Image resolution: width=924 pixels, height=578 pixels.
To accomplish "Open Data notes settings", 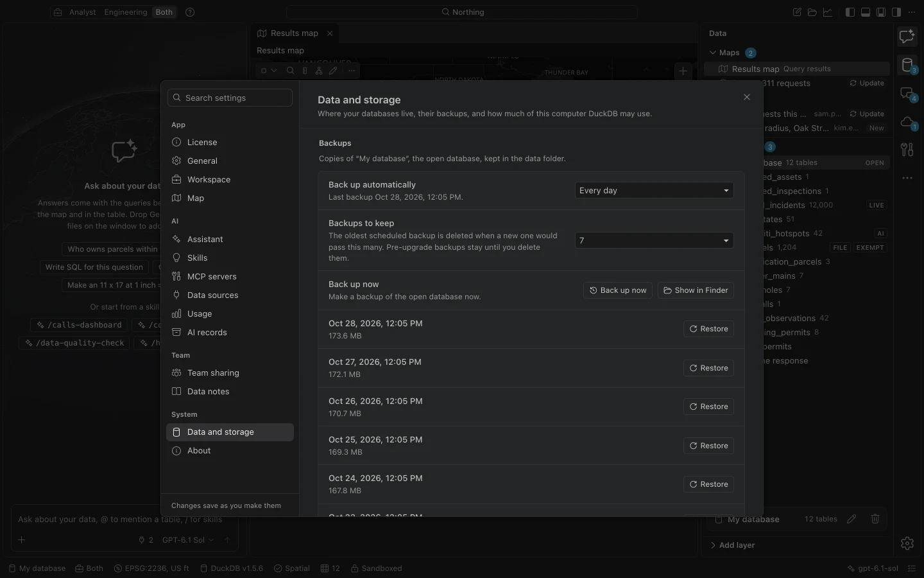I will [230, 392].
